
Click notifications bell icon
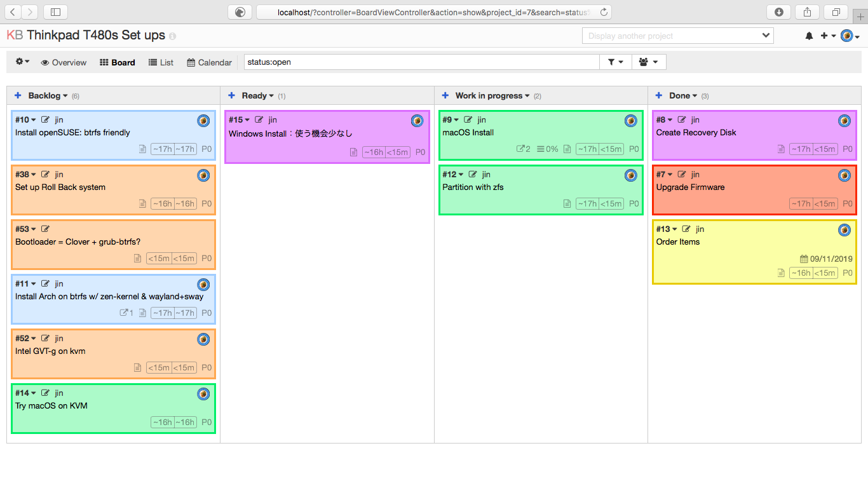pos(809,36)
